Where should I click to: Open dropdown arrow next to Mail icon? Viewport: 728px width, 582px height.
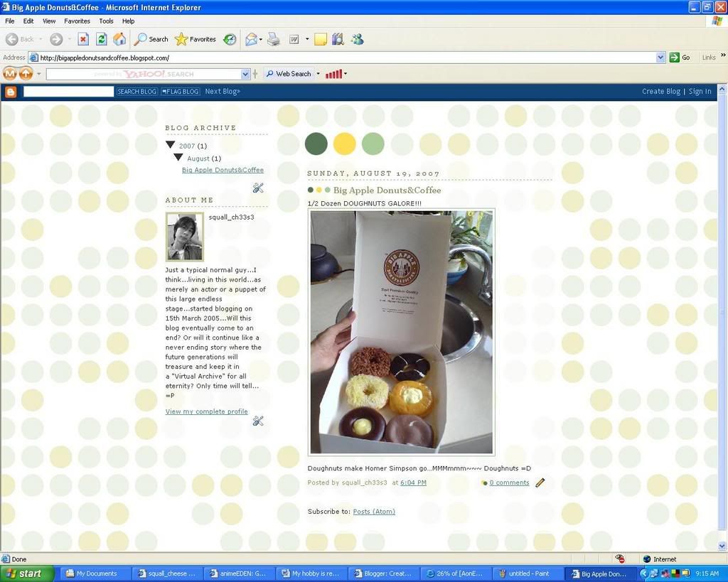260,40
